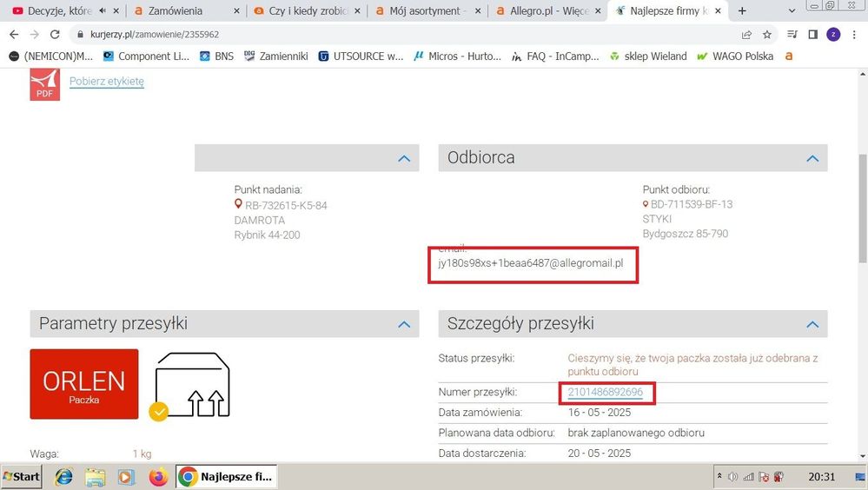Collapse the Odbiorca section
868x490 pixels.
(812, 158)
